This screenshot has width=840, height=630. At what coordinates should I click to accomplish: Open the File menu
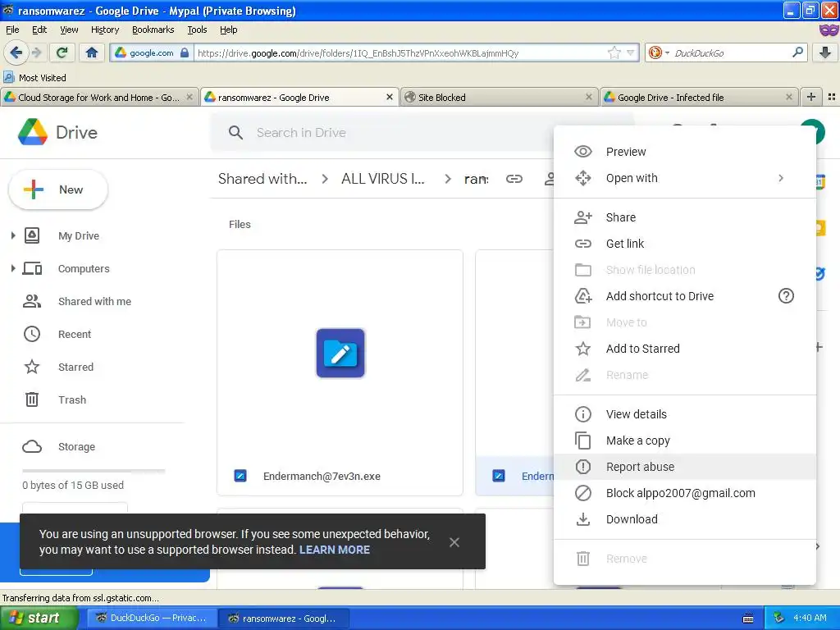tap(12, 30)
